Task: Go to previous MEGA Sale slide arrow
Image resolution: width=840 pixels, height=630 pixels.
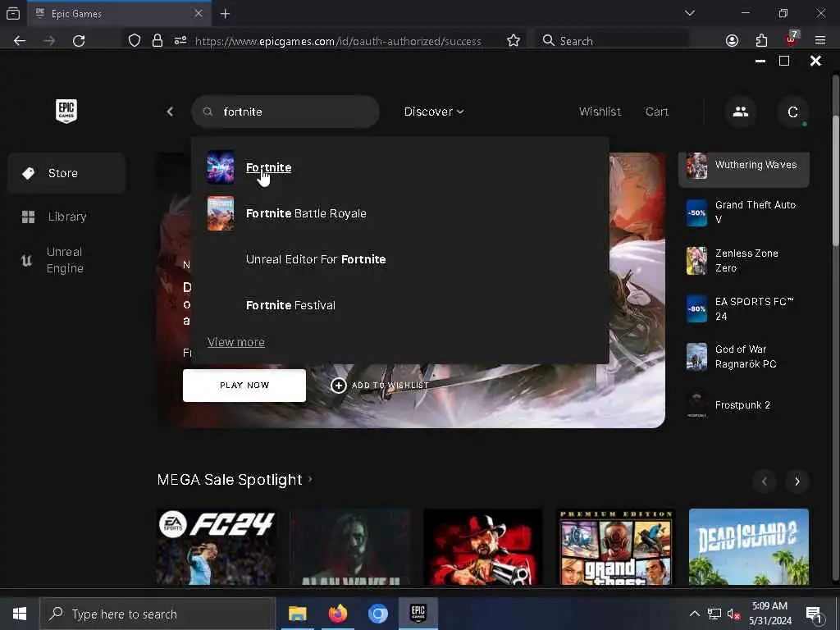Action: tap(765, 481)
